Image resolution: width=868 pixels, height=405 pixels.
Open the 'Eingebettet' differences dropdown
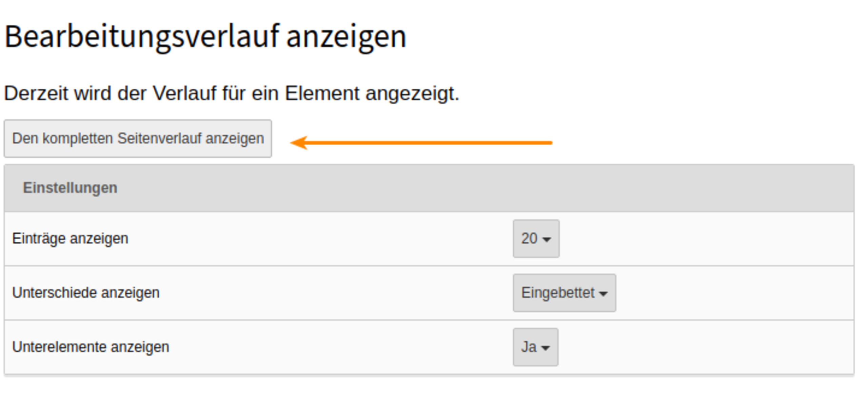point(565,293)
